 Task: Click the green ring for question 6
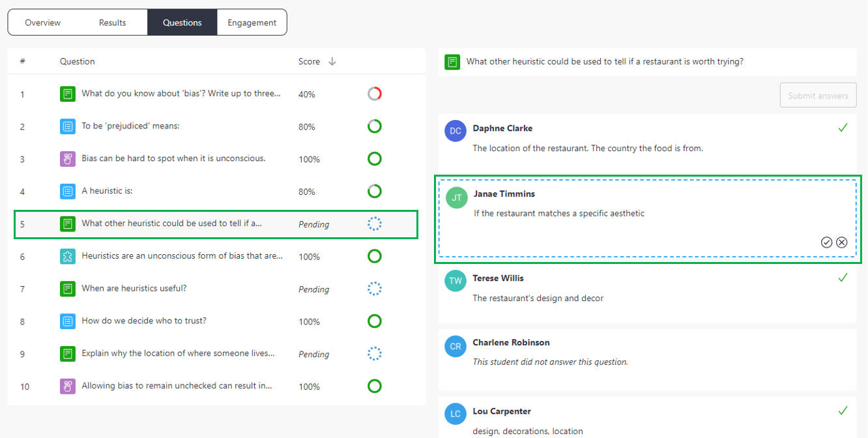click(375, 257)
